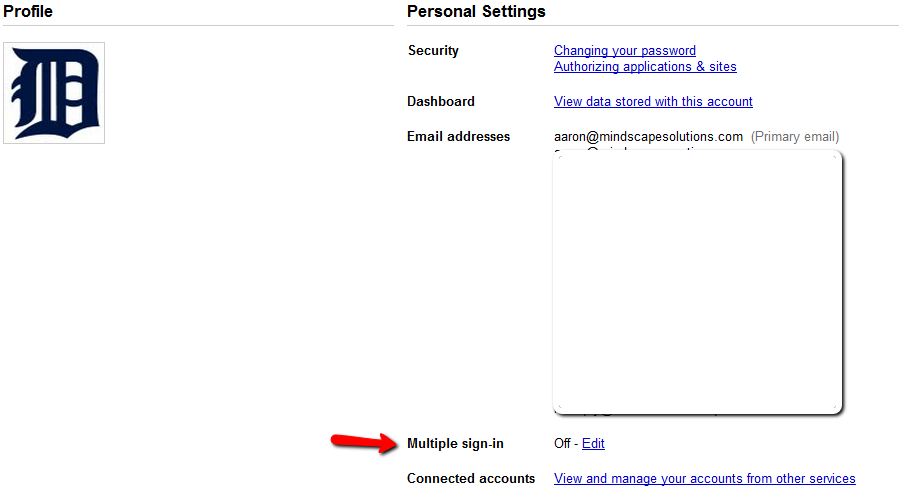Viewport: 899px width, 502px height.
Task: Click the blank white redaction box
Action: [x=697, y=280]
